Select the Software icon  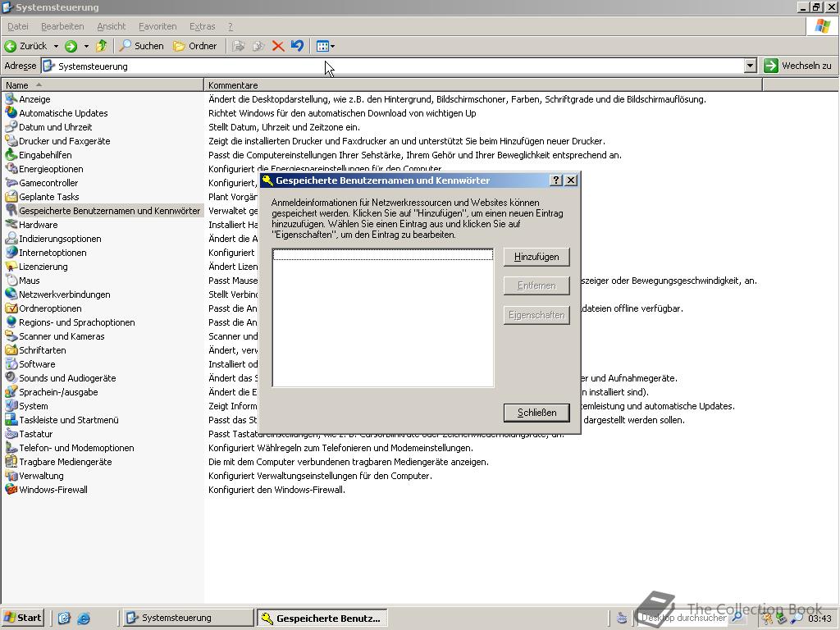11,363
